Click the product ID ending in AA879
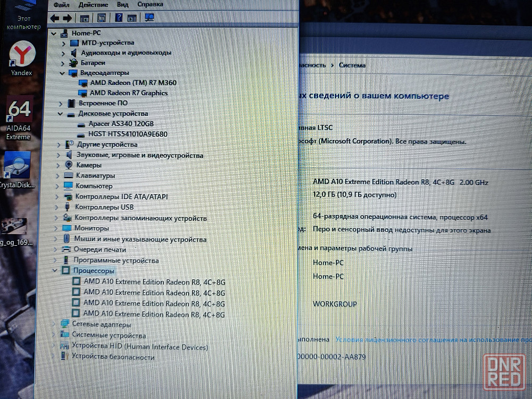Screen dimensions: 532x399 click(x=331, y=356)
